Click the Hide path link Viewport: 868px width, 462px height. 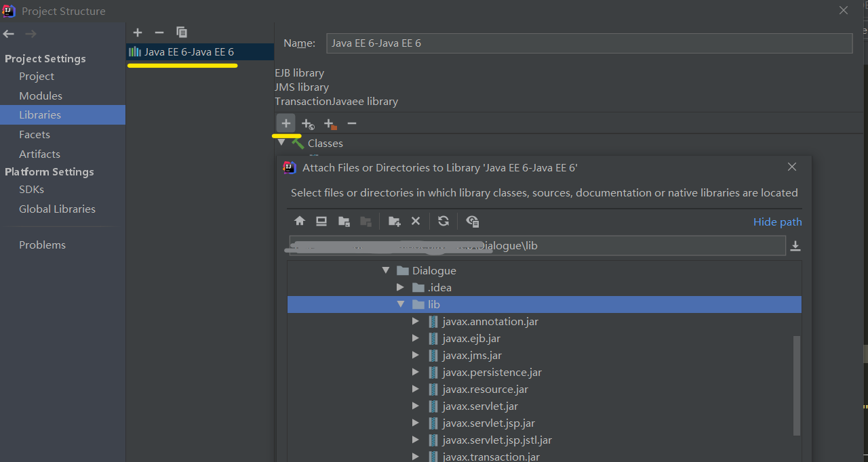click(x=777, y=222)
